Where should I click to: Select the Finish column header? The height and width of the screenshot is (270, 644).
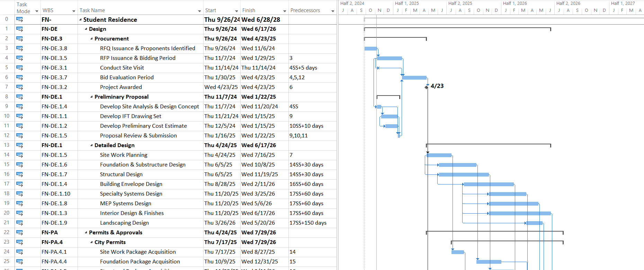point(261,10)
